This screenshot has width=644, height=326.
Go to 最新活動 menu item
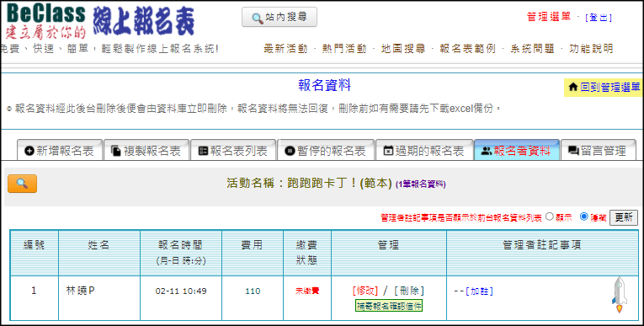(x=285, y=49)
